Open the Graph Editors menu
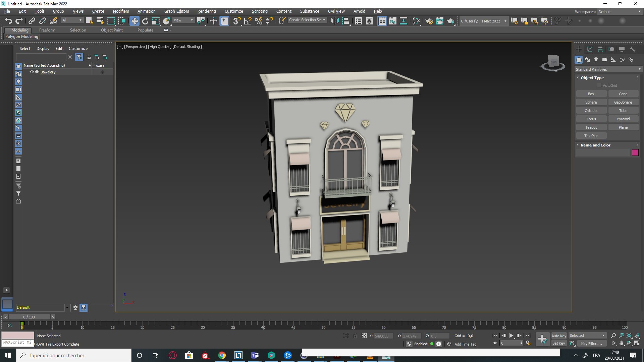644x362 pixels. 176,11
